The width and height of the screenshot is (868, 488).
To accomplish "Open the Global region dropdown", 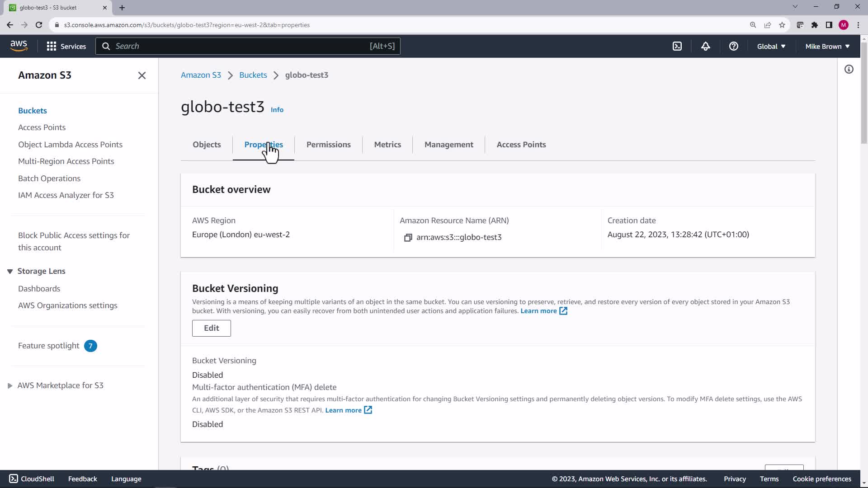I will [x=771, y=46].
